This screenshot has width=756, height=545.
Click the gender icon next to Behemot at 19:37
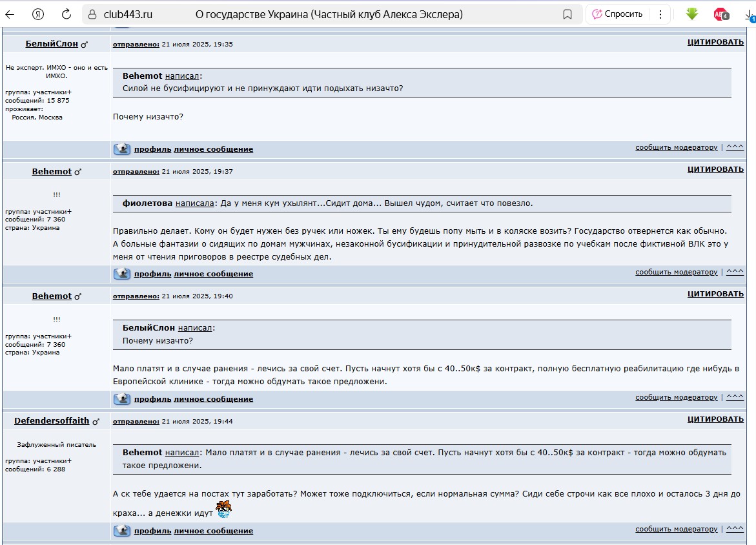pos(78,172)
